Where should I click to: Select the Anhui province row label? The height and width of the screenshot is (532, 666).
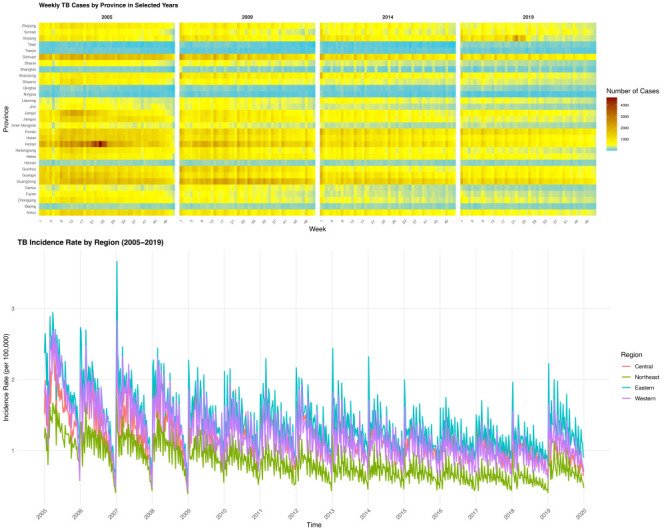pyautogui.click(x=31, y=213)
